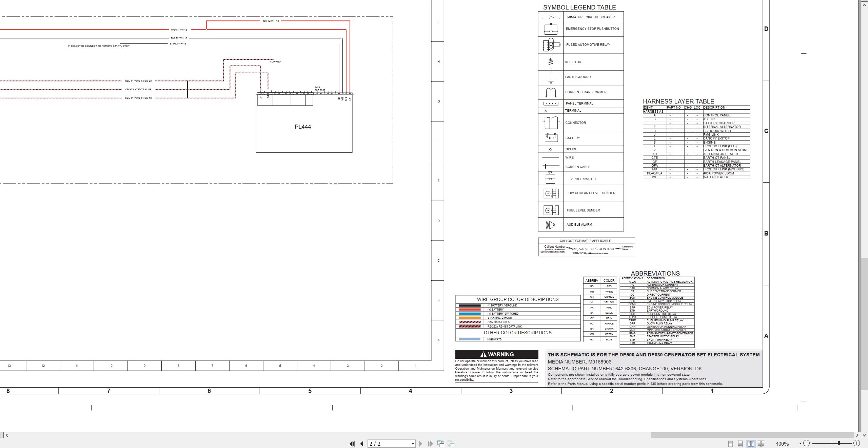Click CALLOUT FORMAT IF APPLICABLE header
This screenshot has height=448, width=868.
(585, 241)
